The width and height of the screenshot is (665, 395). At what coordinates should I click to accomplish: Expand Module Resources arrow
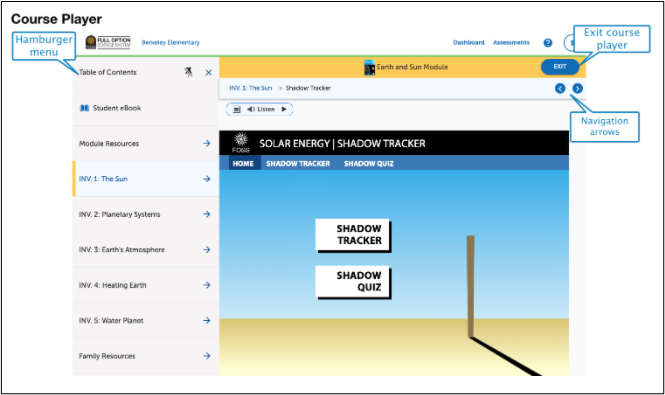coord(207,143)
